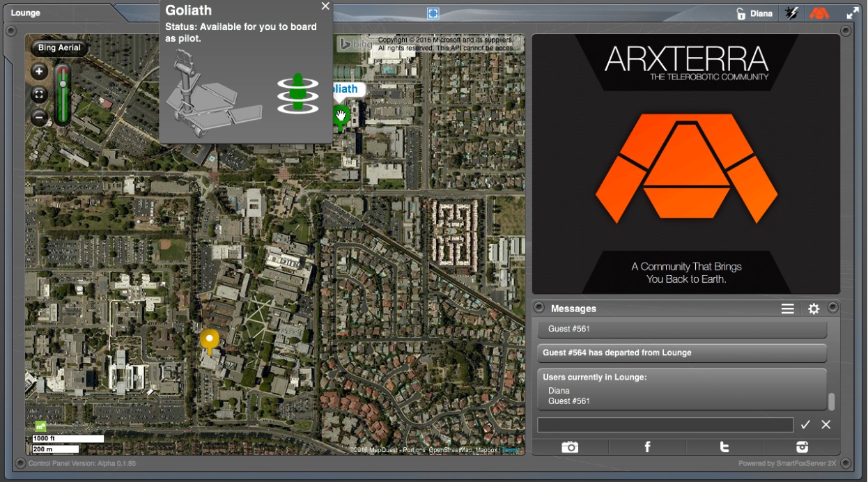Open the Bing Aerial map type selector
The image size is (868, 482).
pyautogui.click(x=59, y=48)
